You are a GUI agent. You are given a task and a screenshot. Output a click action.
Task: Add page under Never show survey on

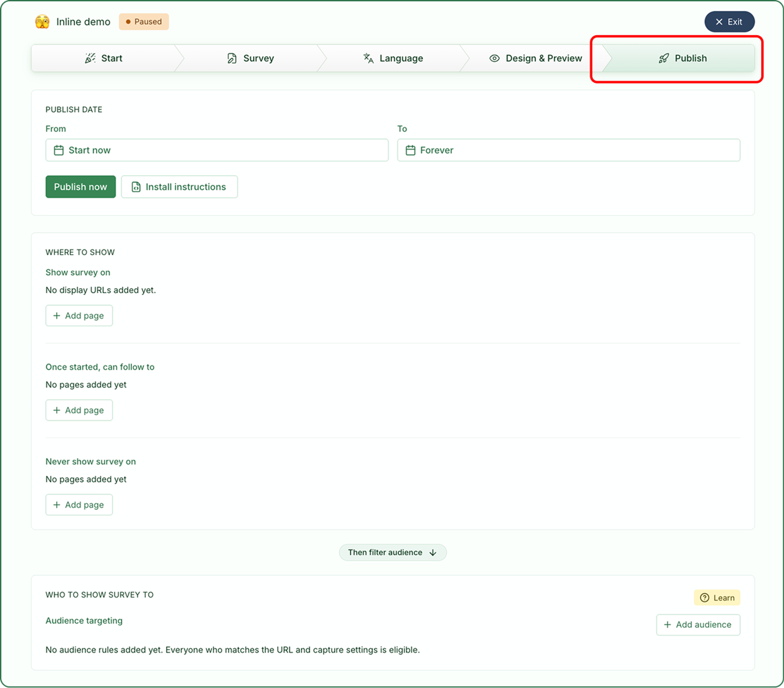pos(79,505)
